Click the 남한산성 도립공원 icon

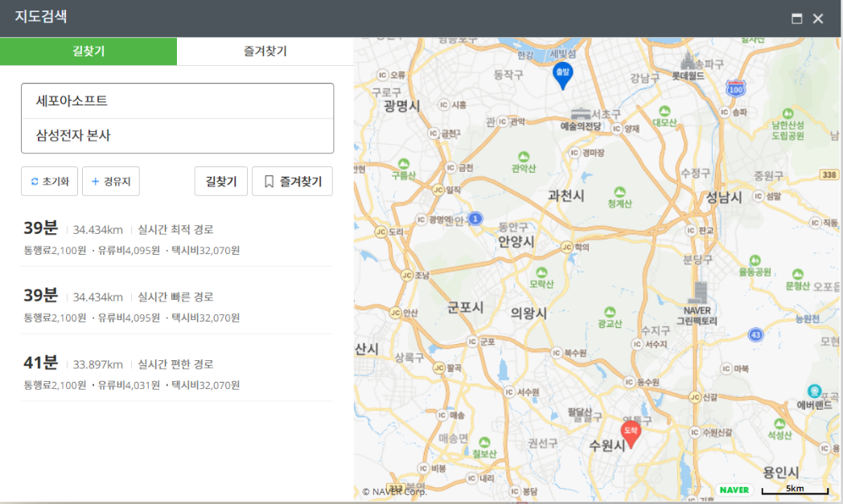[788, 113]
